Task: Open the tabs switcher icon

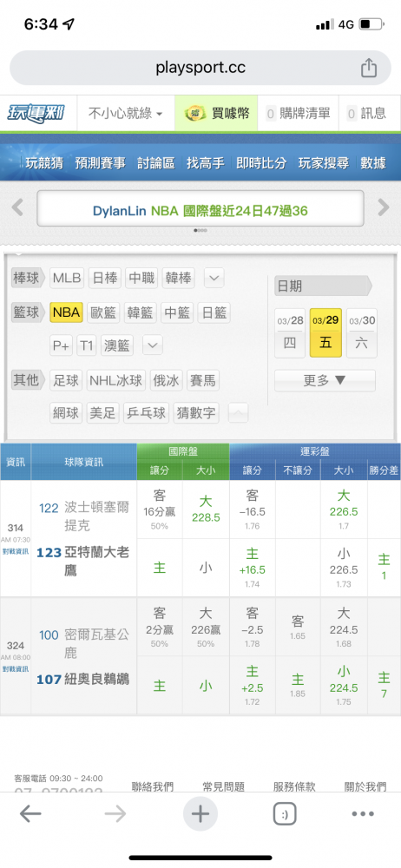Action: tap(285, 814)
